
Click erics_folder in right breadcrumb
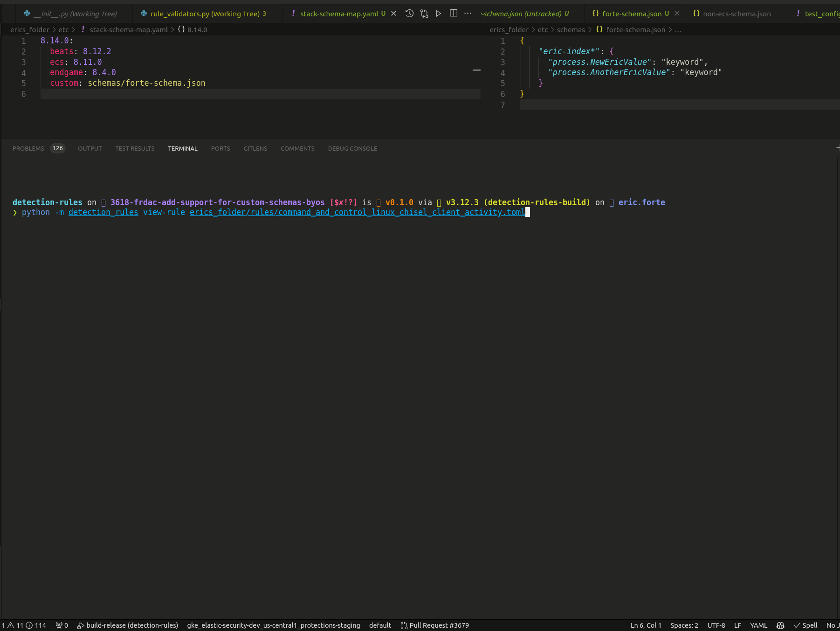tap(509, 29)
